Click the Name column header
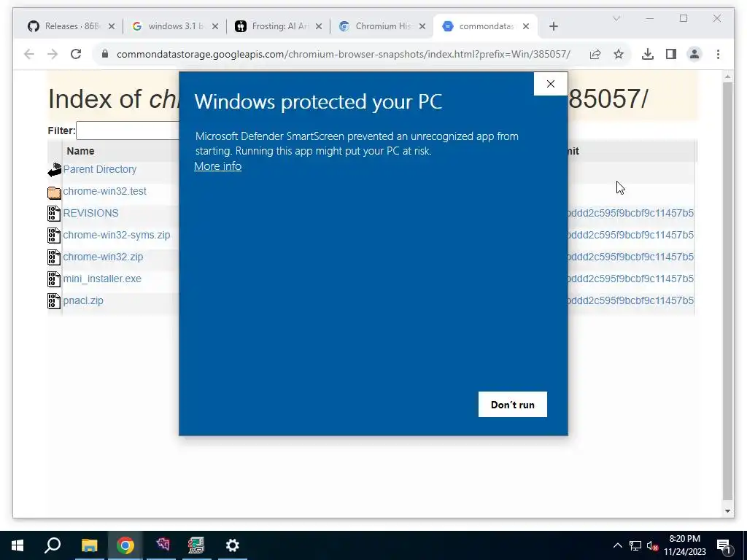This screenshot has width=747, height=560. [80, 152]
